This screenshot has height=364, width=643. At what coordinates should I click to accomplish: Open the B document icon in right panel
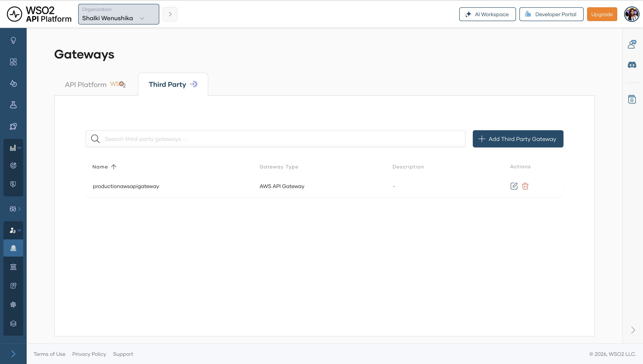click(x=632, y=99)
